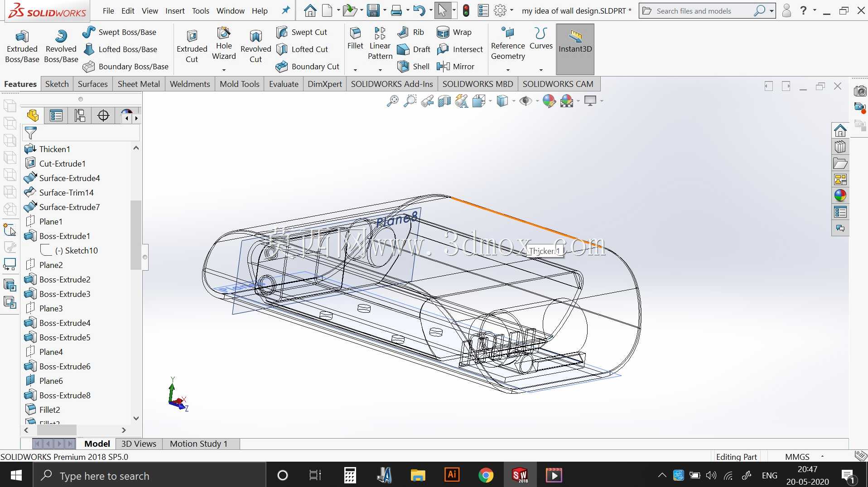Screen dimensions: 868x487
Task: Click the feature tree filter icon
Action: point(31,133)
